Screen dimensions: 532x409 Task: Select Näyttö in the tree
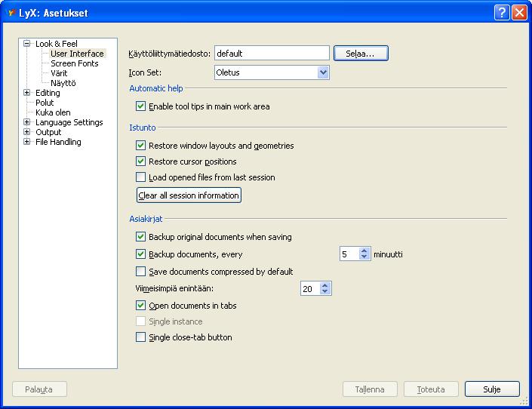tap(63, 83)
